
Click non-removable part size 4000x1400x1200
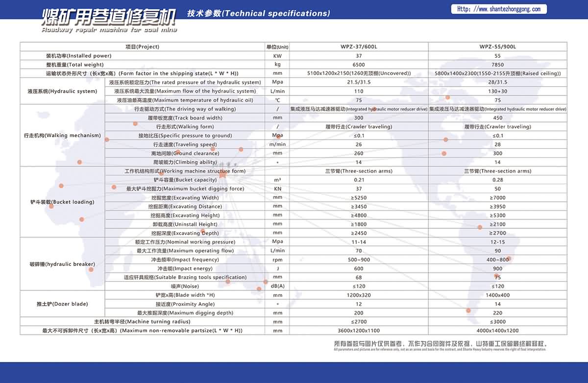coord(497,331)
